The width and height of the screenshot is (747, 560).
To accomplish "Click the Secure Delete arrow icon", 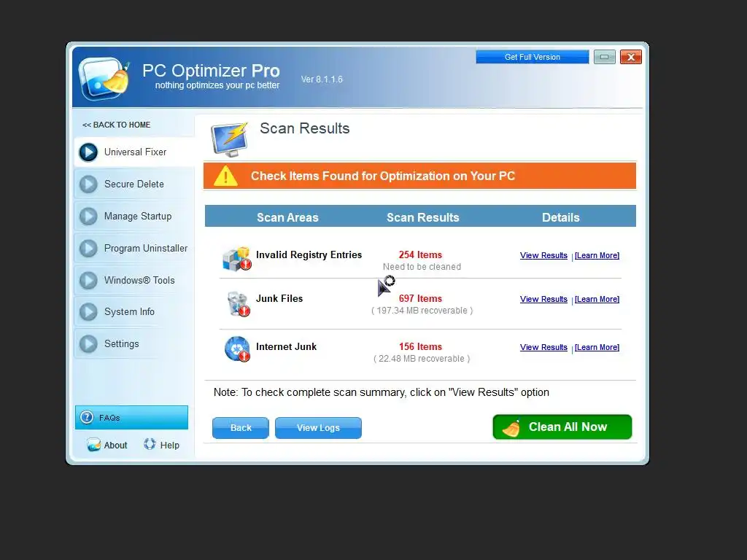I will pyautogui.click(x=88, y=184).
